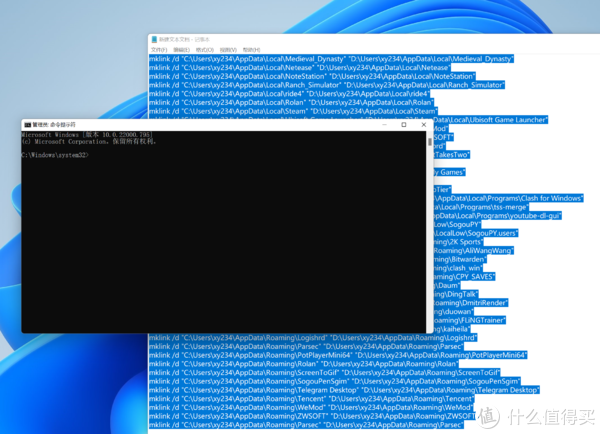Screen dimensions: 600x434
Task: Click the Bitwarden line
Action: pos(460,259)
